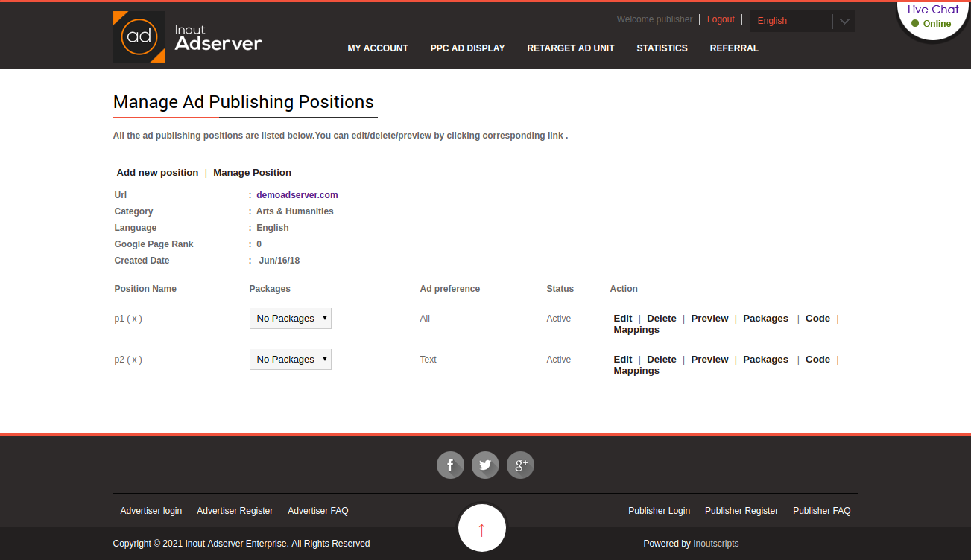Open the RETARGET AD UNIT menu
This screenshot has width=971, height=560.
[571, 48]
